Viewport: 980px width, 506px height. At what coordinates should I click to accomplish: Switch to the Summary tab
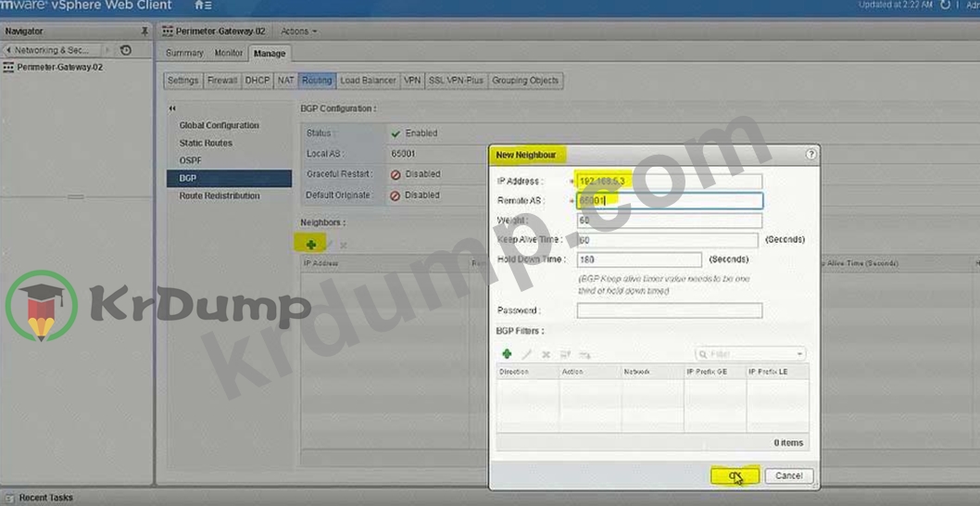(184, 53)
